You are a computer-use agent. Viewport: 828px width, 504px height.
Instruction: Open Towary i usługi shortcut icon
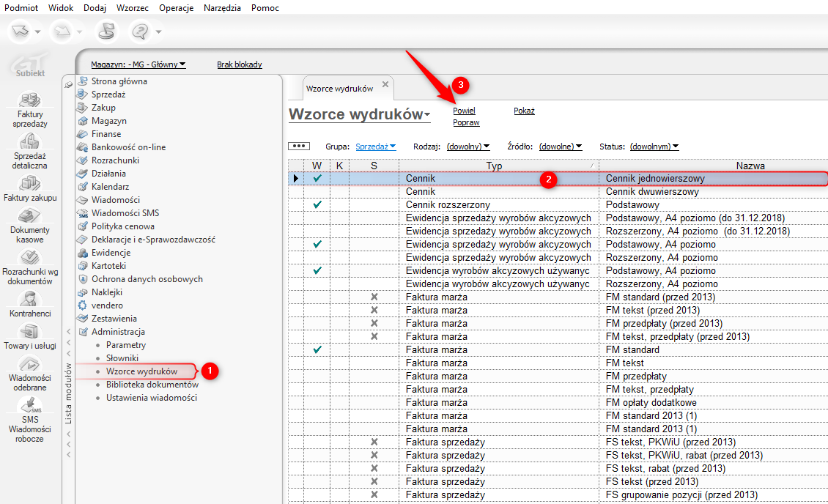(x=30, y=331)
